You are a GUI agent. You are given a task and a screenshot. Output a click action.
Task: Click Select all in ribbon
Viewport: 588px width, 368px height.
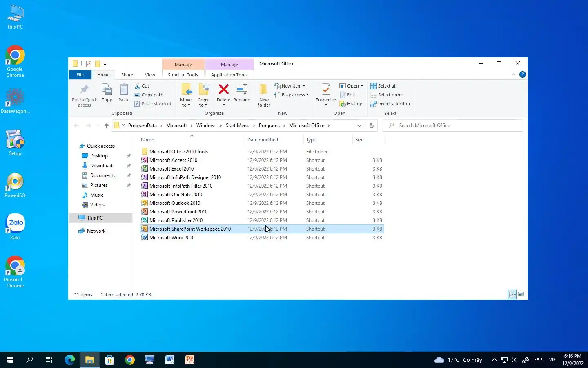[x=383, y=86]
